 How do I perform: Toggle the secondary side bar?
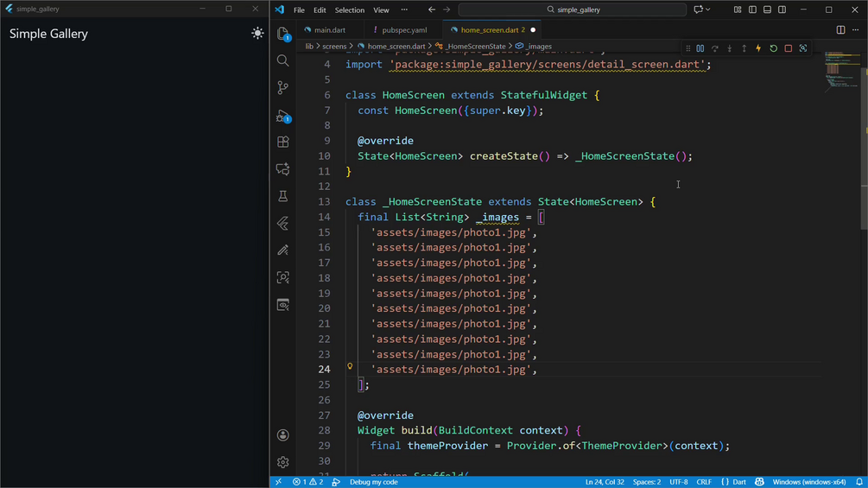pos(782,10)
